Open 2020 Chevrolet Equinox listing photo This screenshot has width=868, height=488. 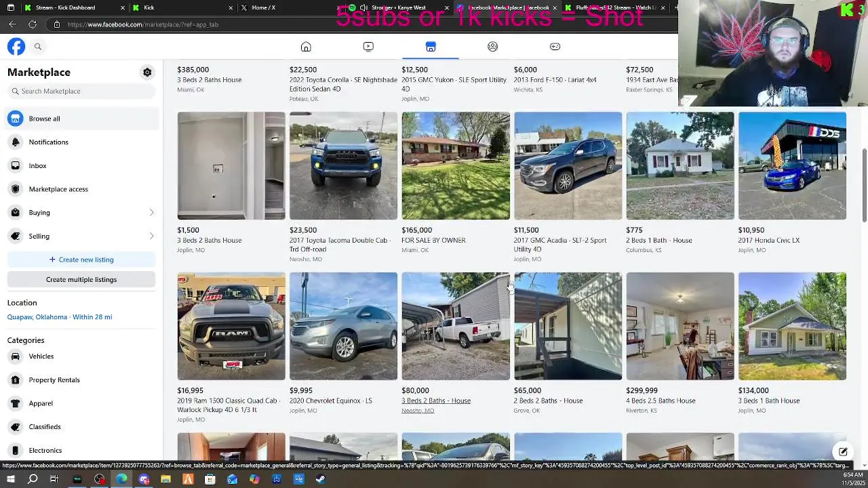[343, 326]
